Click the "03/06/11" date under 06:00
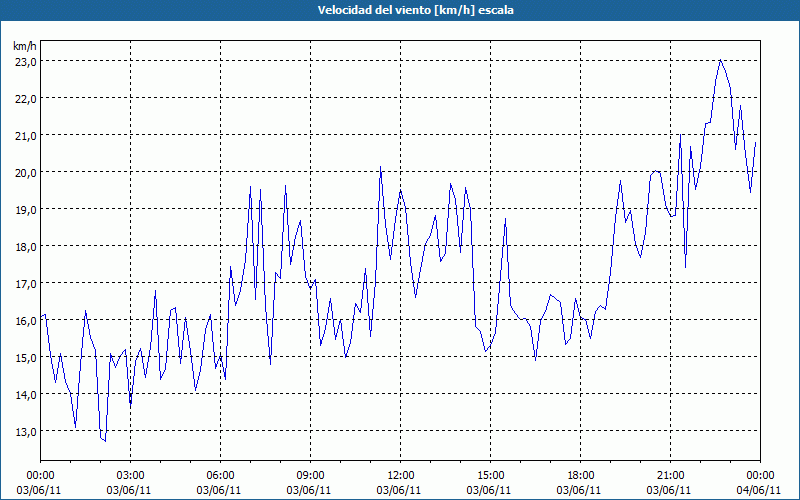The width and height of the screenshot is (800, 500). [x=218, y=490]
